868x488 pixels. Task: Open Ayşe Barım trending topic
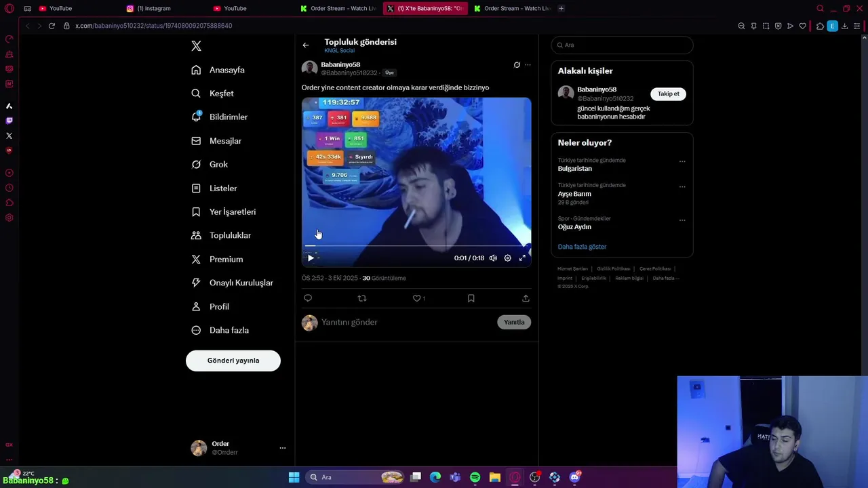point(574,194)
